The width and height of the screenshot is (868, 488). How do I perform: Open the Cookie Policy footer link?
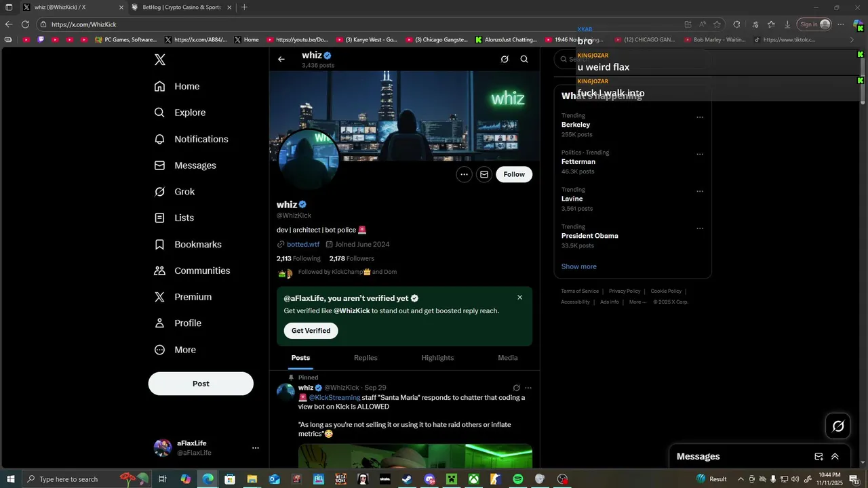[666, 291]
